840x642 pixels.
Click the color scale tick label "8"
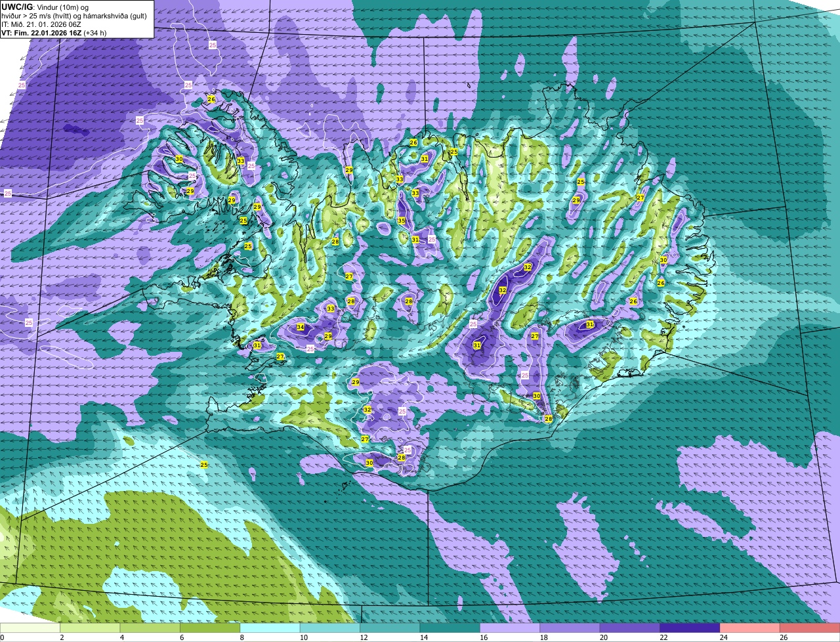tap(241, 637)
